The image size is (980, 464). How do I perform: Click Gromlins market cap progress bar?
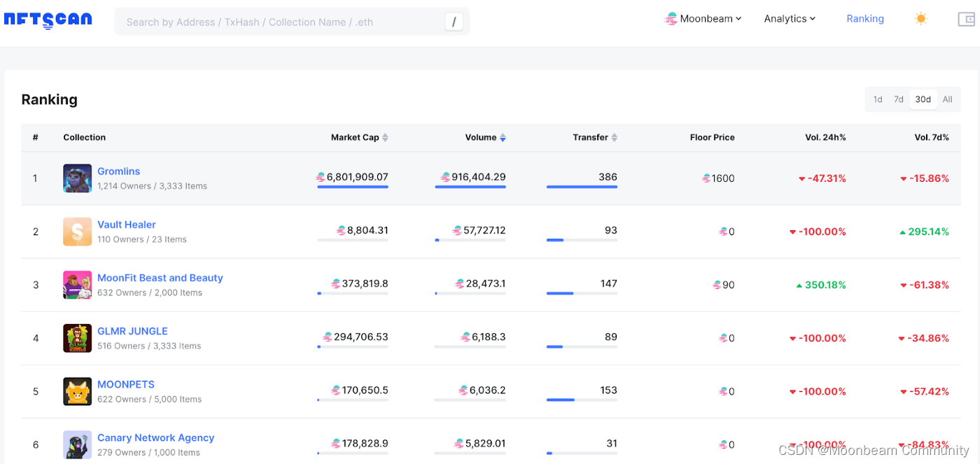click(353, 187)
